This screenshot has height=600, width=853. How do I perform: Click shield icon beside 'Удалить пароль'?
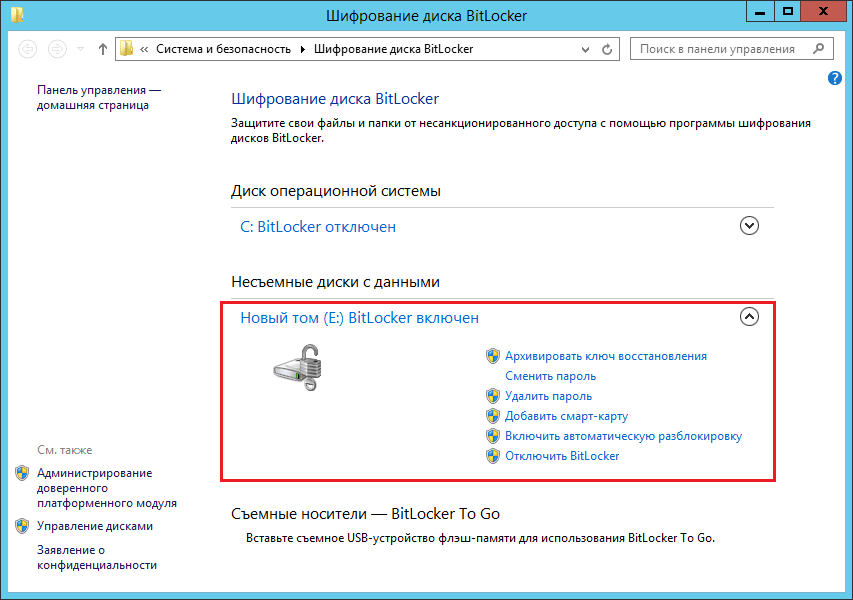(x=493, y=396)
